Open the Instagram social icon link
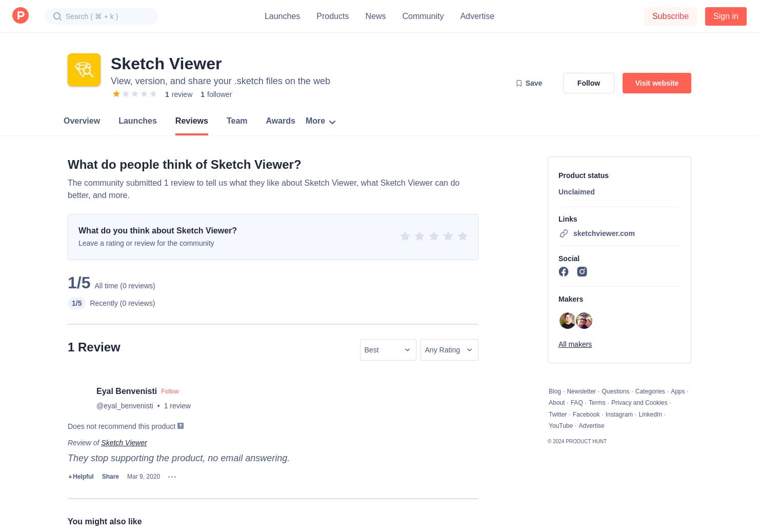The image size is (759, 532). click(x=582, y=272)
